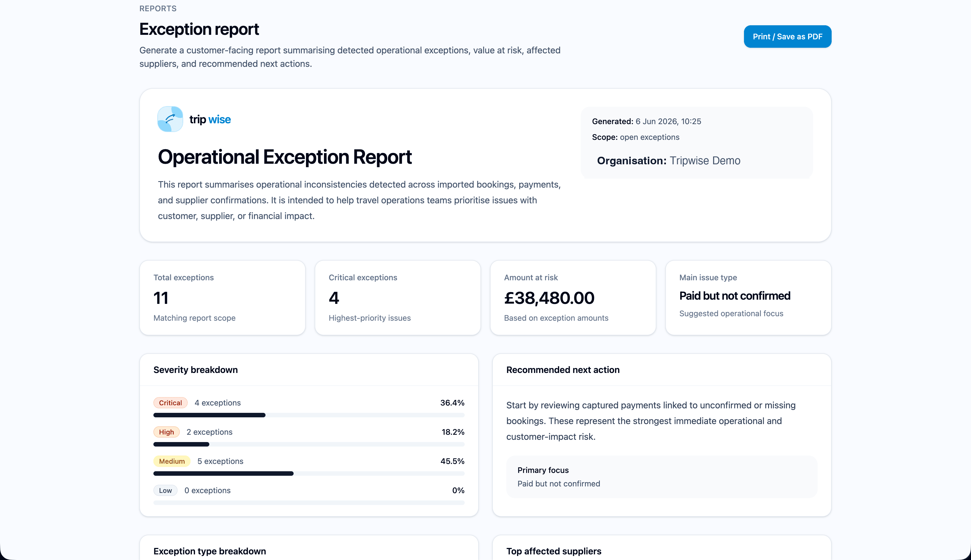
Task: Click the Medium severity badge
Action: [x=172, y=461]
